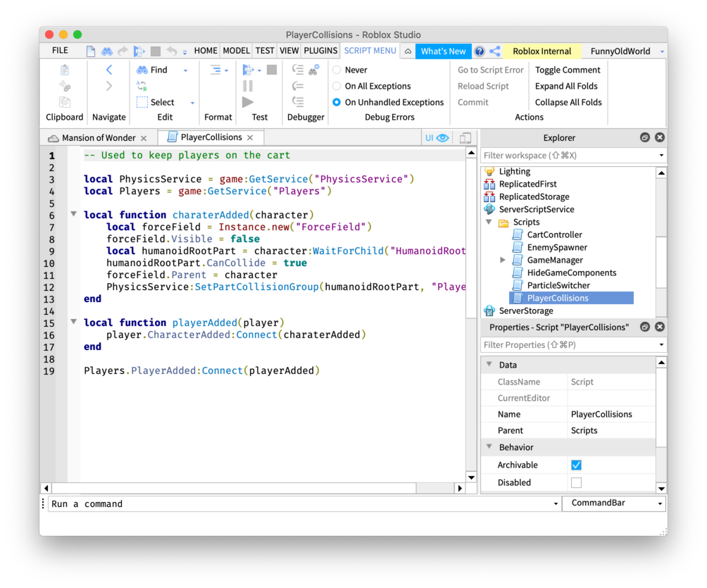Click the binoculars icon next to FILE menu
Screen dimensions: 707x588
click(107, 51)
